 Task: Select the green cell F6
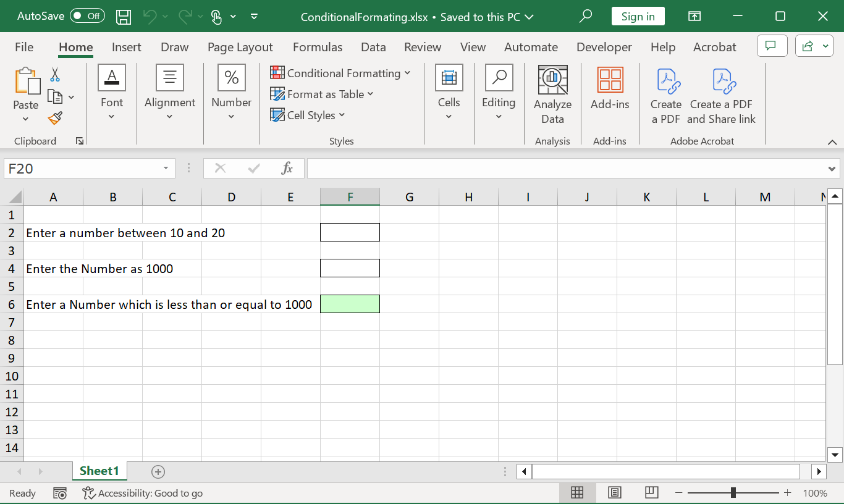[350, 304]
